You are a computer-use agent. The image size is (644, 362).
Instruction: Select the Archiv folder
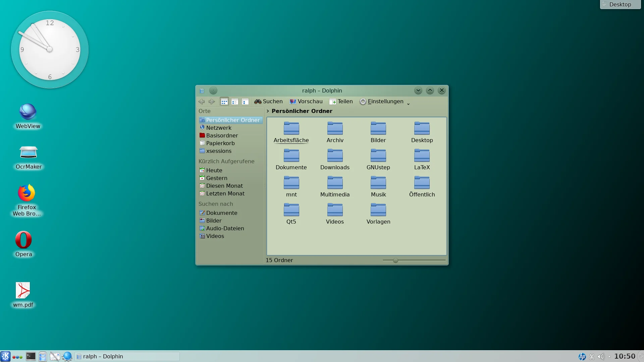pyautogui.click(x=335, y=132)
